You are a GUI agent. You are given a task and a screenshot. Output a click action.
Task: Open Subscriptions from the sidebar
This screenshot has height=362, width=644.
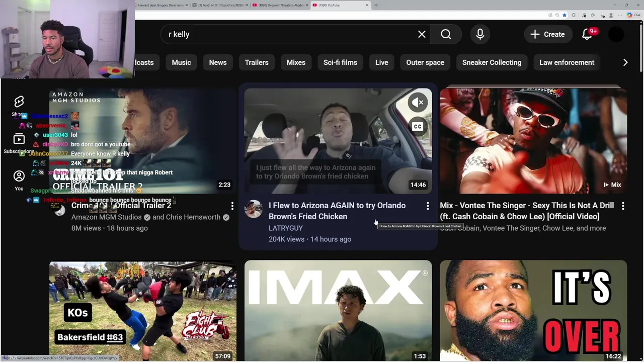coord(19,143)
